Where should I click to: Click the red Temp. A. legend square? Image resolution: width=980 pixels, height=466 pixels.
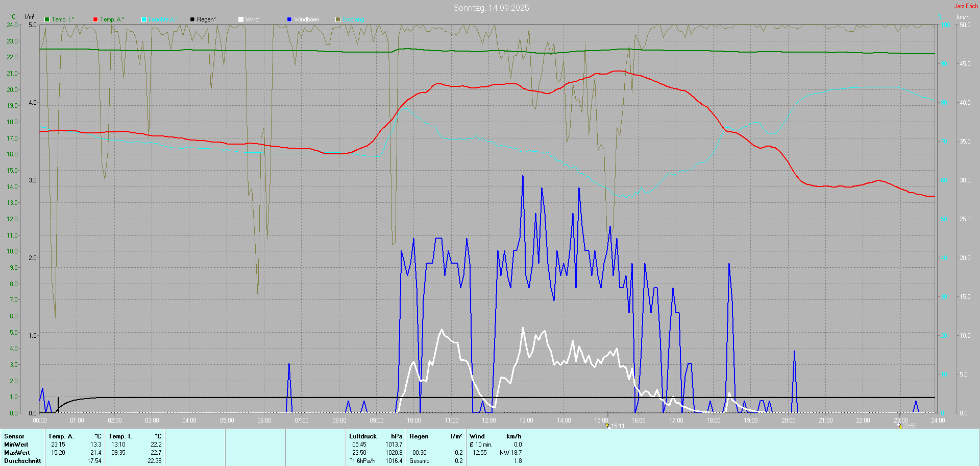pos(95,19)
